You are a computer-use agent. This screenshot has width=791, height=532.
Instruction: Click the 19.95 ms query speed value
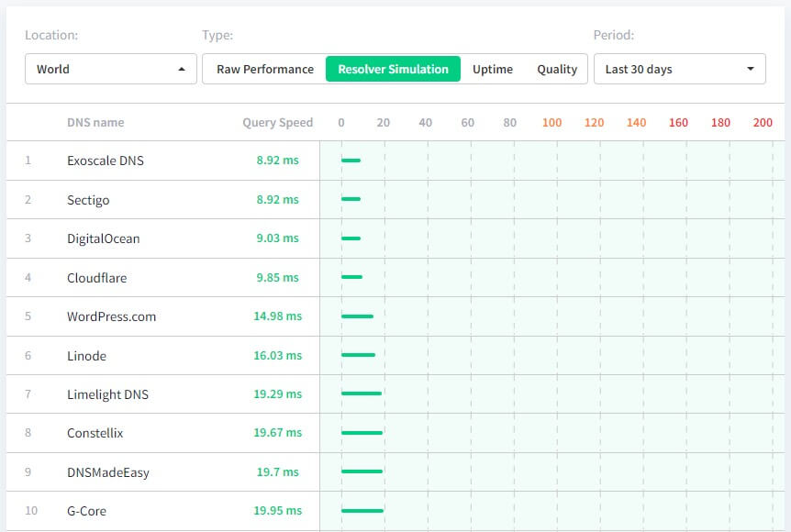click(x=277, y=510)
